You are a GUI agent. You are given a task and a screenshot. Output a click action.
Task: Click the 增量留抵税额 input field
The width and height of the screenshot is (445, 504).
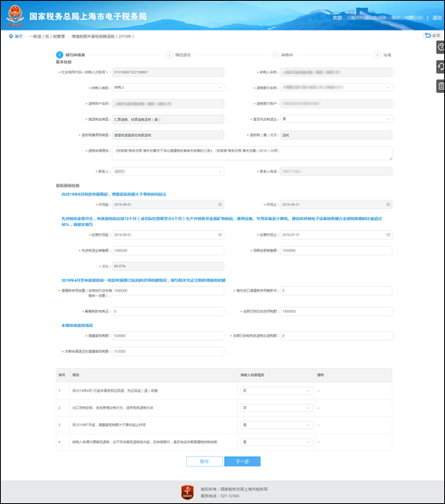[x=168, y=336]
